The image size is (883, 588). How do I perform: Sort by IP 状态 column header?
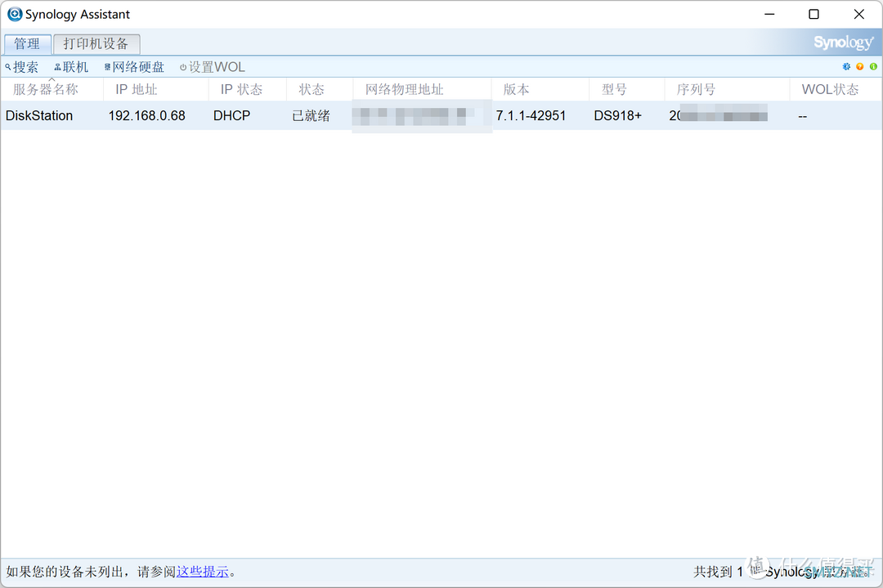tap(248, 89)
